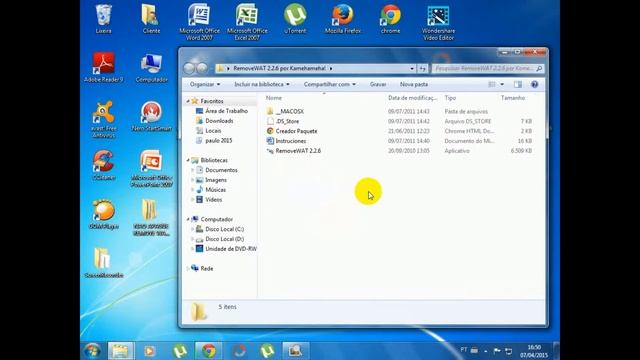The width and height of the screenshot is (640, 360).
Task: Launch avast! Free Antivirus shortcut
Action: pyautogui.click(x=104, y=119)
